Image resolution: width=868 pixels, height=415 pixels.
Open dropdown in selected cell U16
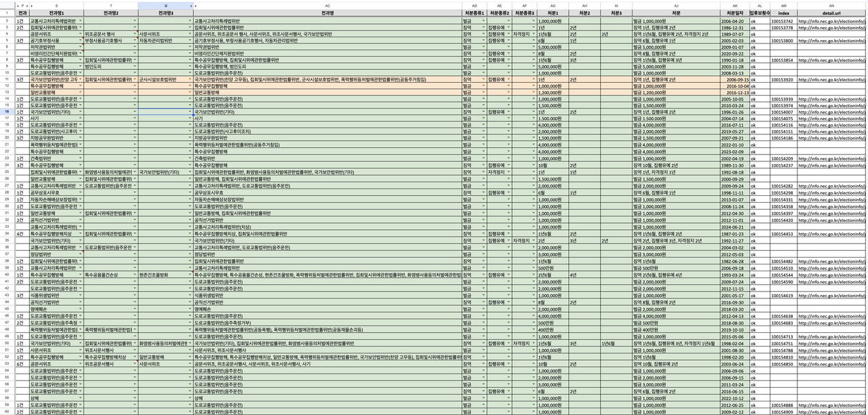coord(189,112)
